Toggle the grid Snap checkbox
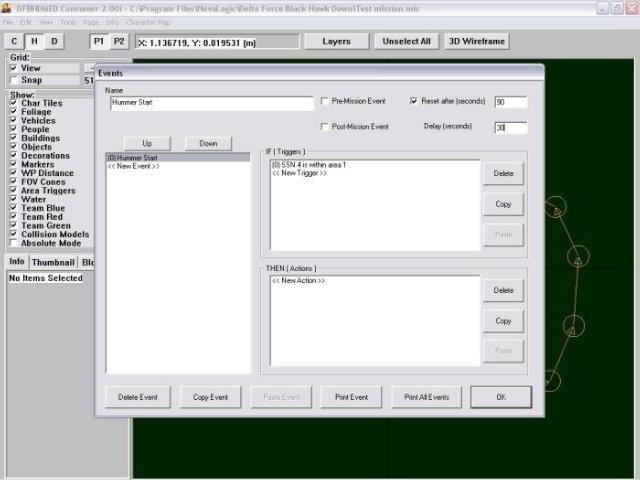This screenshot has height=480, width=640. click(x=13, y=80)
